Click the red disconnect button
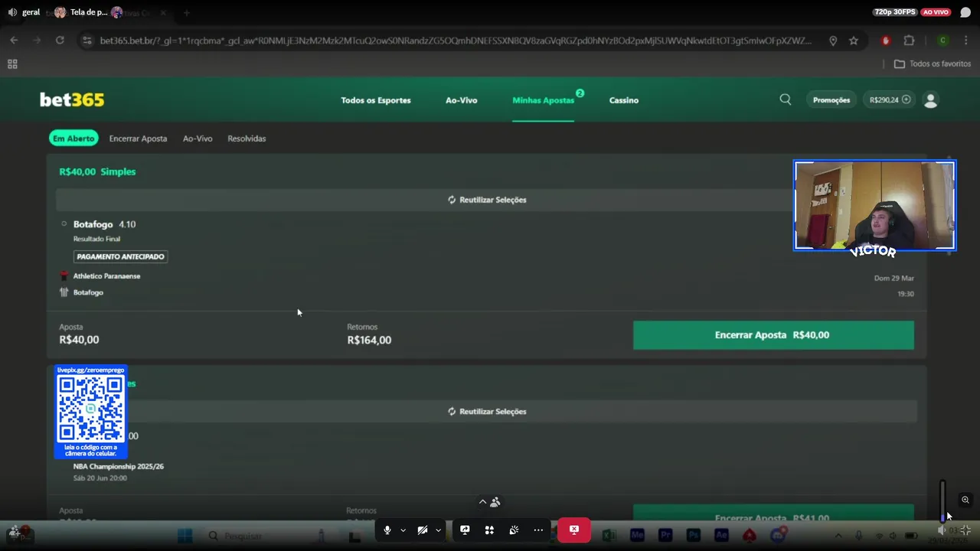Image resolution: width=980 pixels, height=551 pixels. pyautogui.click(x=574, y=530)
